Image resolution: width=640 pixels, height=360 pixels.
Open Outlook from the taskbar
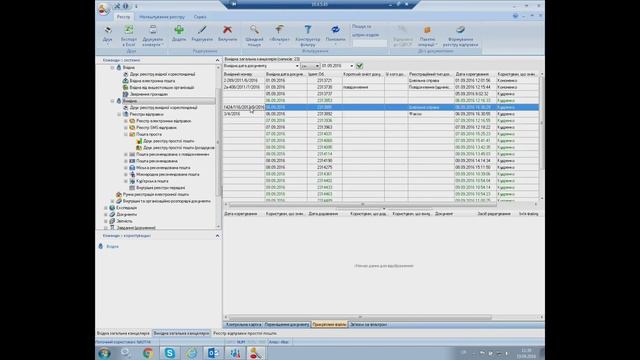[x=213, y=353]
